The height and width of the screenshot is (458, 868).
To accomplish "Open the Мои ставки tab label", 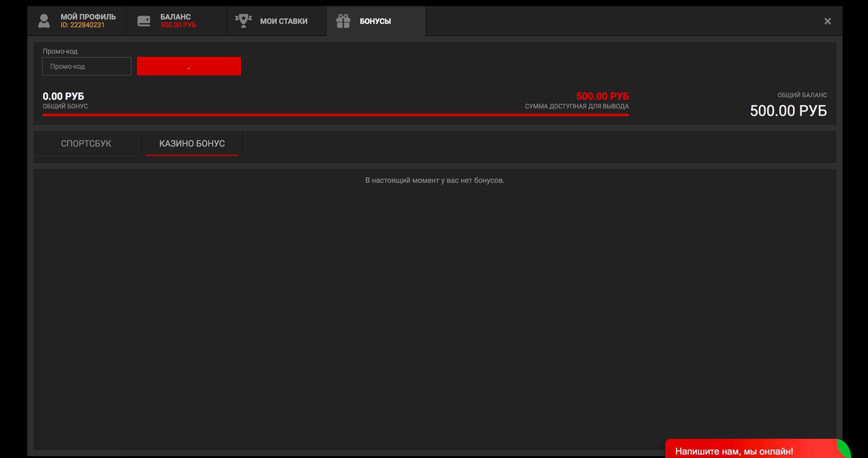I will click(x=283, y=21).
